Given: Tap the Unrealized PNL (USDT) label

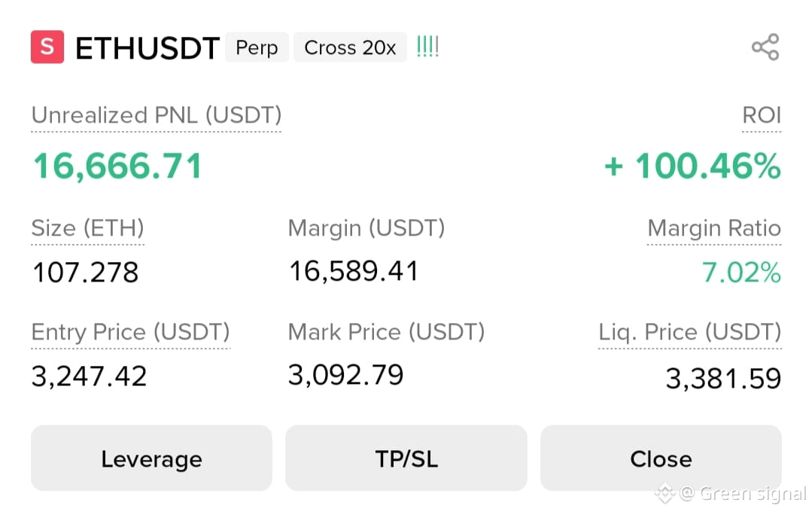Looking at the screenshot, I should (156, 115).
